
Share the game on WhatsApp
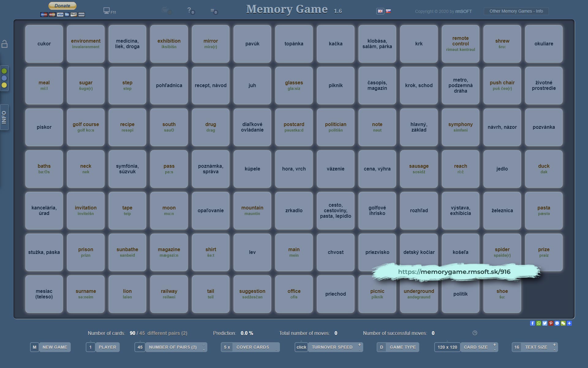(x=539, y=323)
